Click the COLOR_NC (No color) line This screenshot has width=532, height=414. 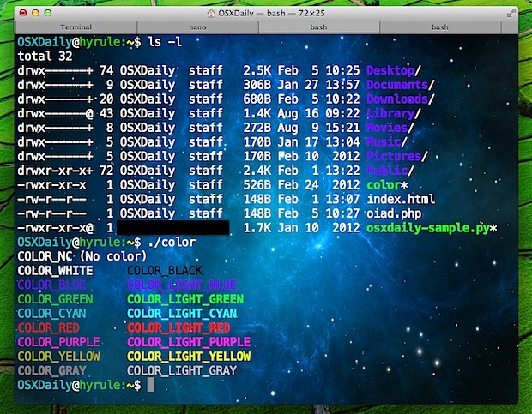pos(82,256)
